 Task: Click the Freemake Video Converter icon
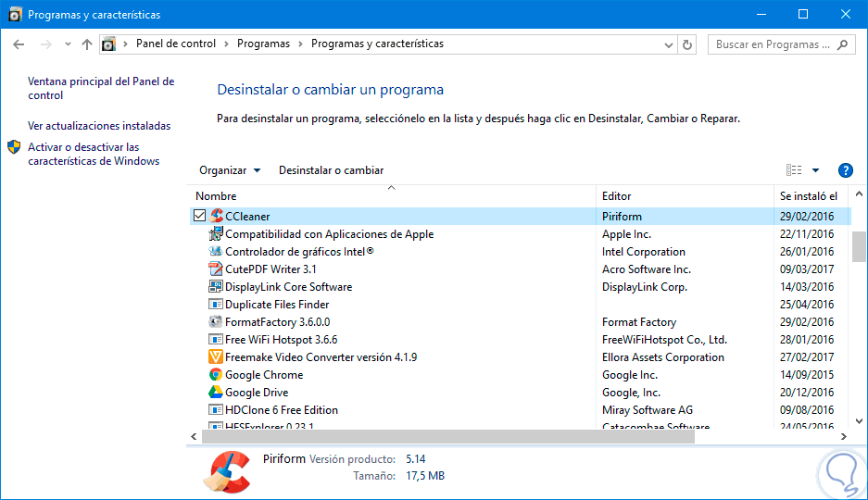coord(216,356)
